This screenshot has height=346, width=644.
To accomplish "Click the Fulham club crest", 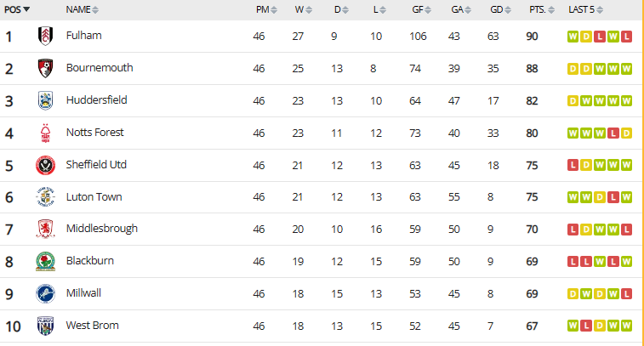I will tap(45, 36).
